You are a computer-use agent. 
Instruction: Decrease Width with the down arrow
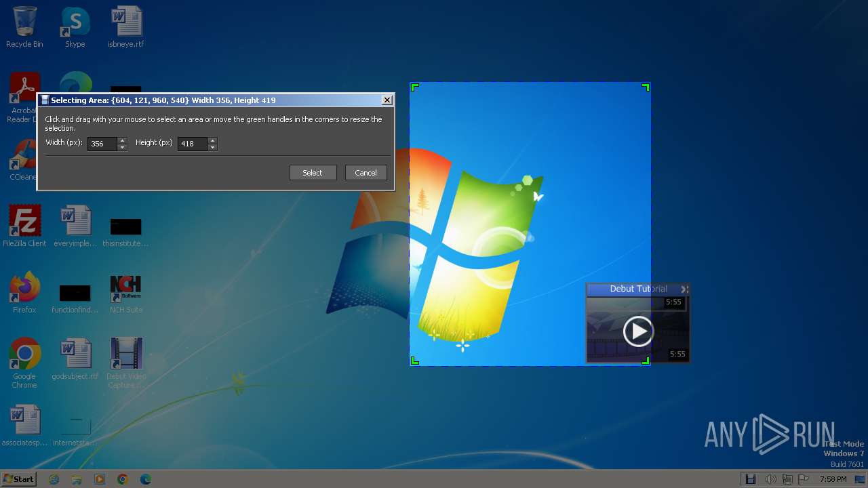[122, 147]
